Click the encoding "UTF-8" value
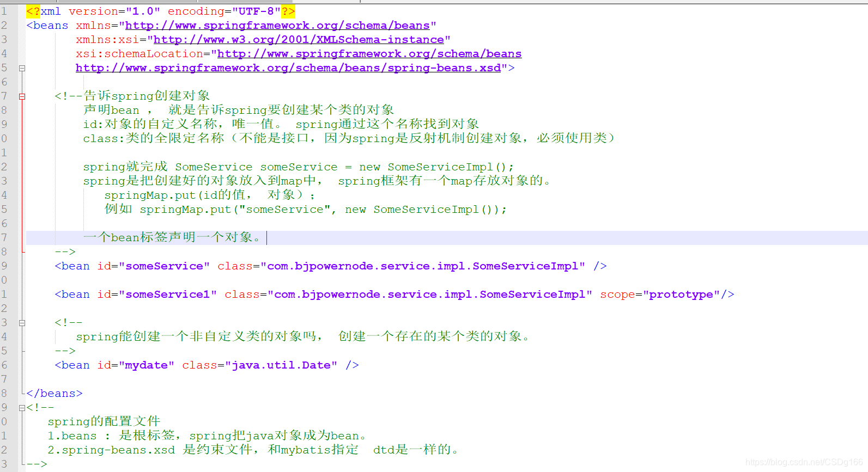The width and height of the screenshot is (868, 472). coord(256,11)
